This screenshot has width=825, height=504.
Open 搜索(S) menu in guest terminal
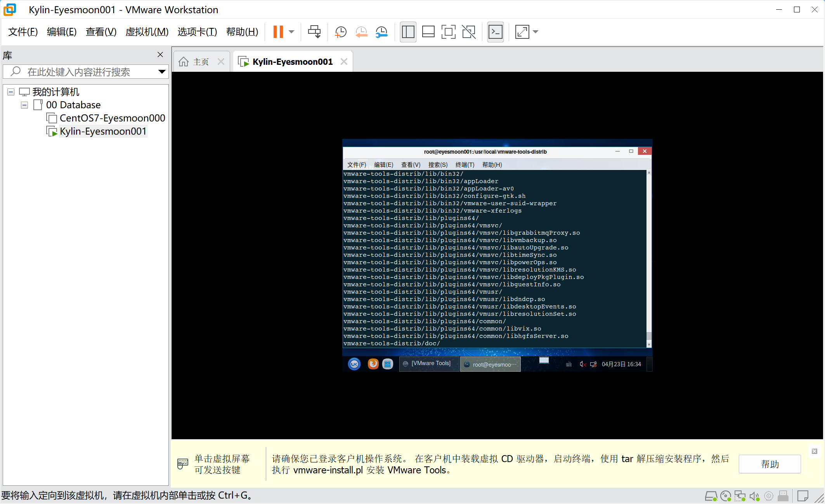point(438,165)
